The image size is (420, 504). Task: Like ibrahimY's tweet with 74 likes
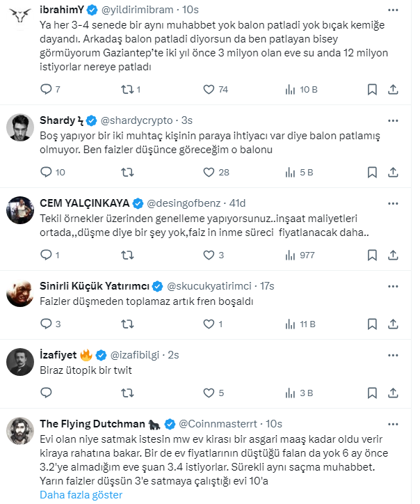click(209, 89)
